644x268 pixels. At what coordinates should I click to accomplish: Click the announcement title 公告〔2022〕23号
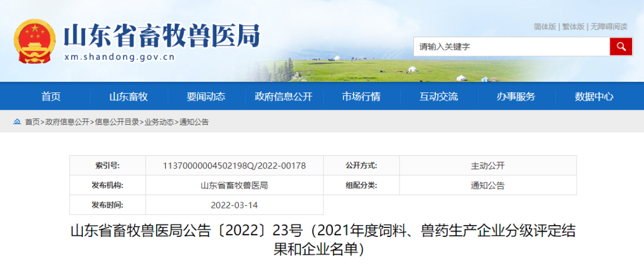322,241
